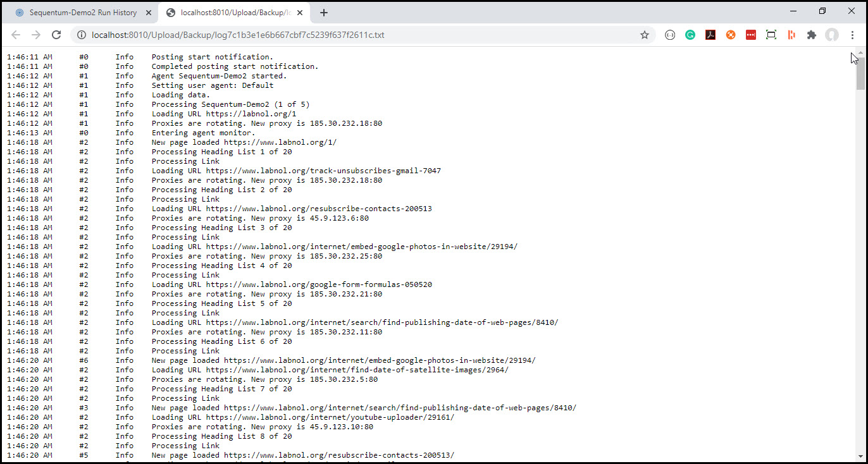The width and height of the screenshot is (868, 464).
Task: Open the screen capture extension
Action: [771, 35]
